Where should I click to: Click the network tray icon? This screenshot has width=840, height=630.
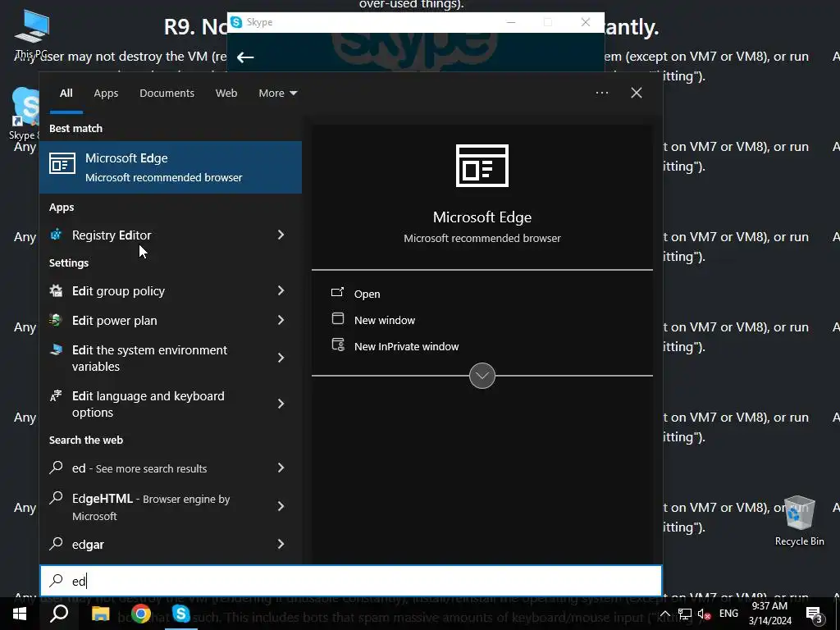coord(685,614)
